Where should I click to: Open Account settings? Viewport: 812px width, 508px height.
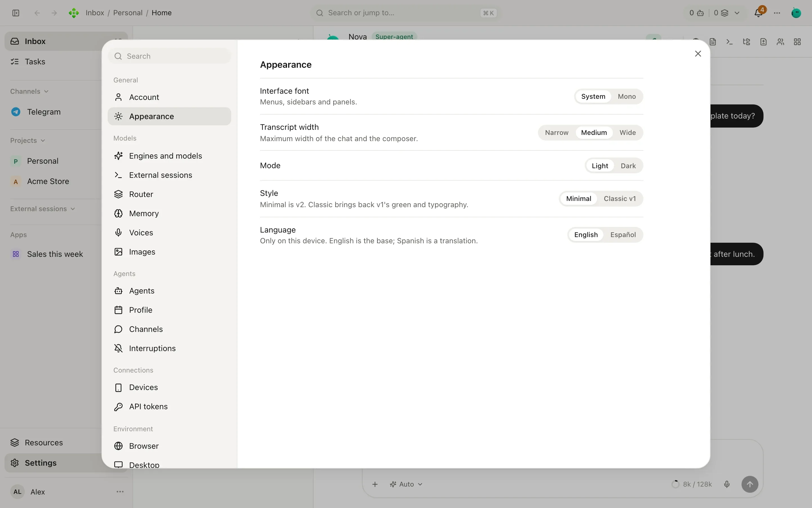click(x=169, y=97)
